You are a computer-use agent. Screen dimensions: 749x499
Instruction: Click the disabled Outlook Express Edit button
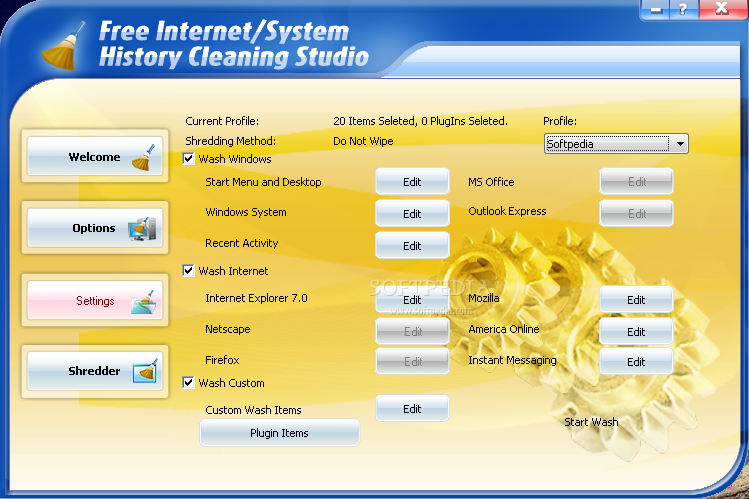[636, 213]
